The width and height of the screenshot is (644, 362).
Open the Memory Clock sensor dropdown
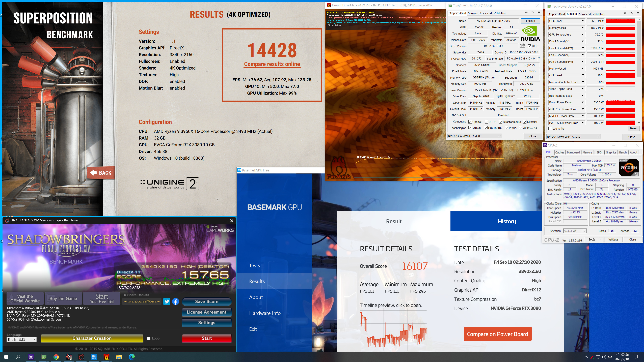click(x=583, y=28)
